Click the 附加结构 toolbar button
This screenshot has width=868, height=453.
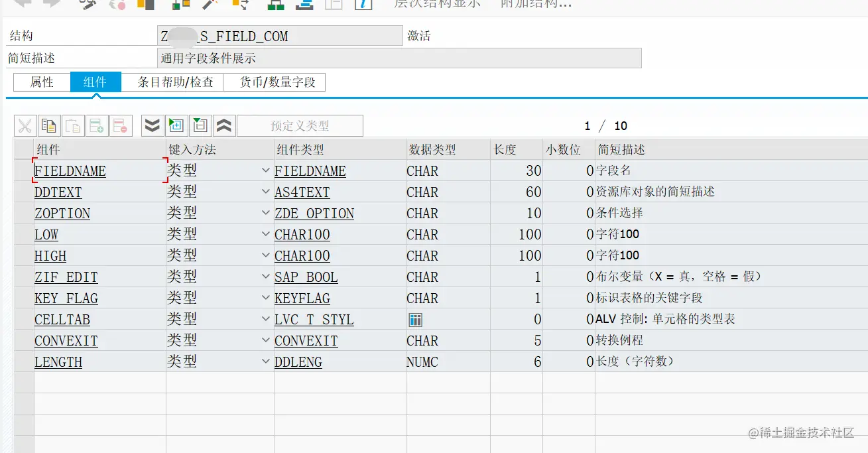[x=536, y=4]
